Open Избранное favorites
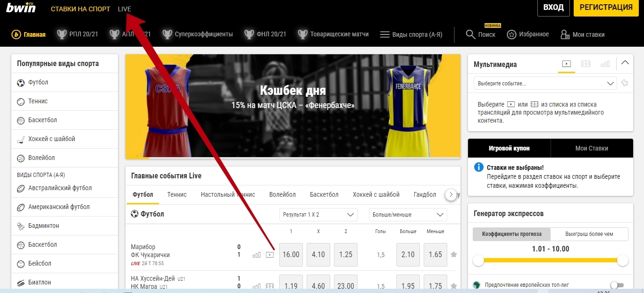Image resolution: width=644 pixels, height=293 pixels. click(x=528, y=34)
